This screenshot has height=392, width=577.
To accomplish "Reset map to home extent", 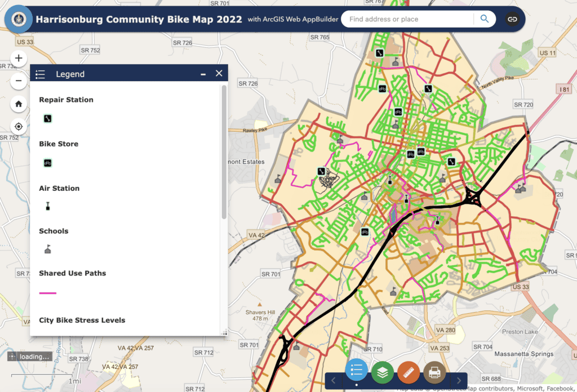I will pyautogui.click(x=19, y=104).
